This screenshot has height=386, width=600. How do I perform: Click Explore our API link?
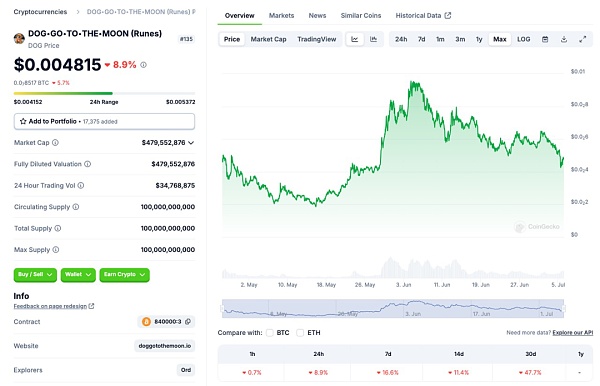572,333
